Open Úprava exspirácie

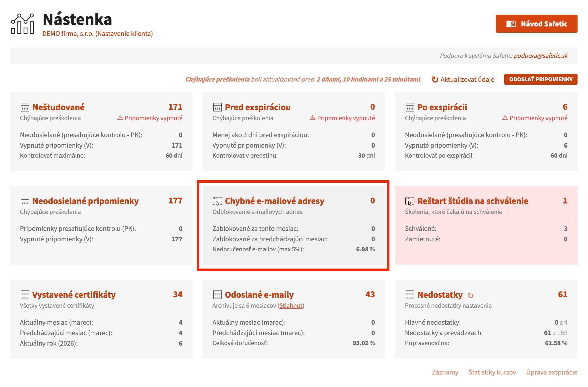(x=552, y=372)
